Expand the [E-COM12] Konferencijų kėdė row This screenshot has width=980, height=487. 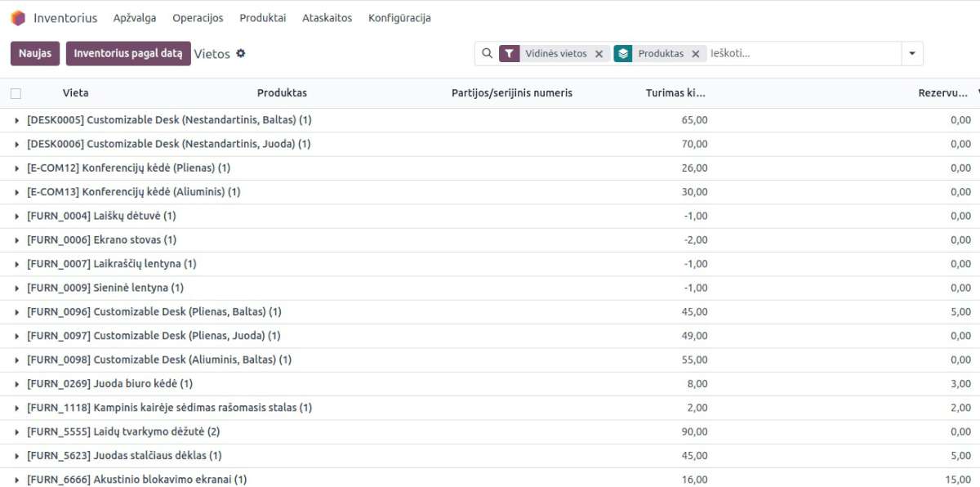[x=17, y=168]
